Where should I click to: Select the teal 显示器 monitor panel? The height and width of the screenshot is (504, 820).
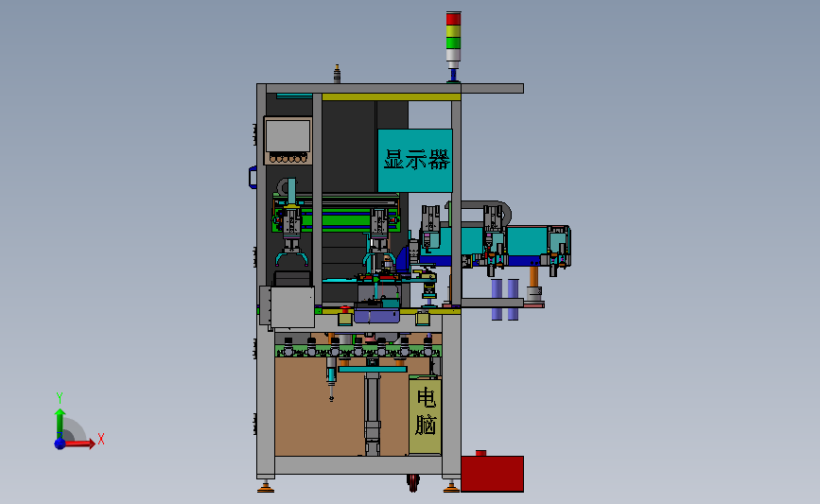click(x=415, y=161)
